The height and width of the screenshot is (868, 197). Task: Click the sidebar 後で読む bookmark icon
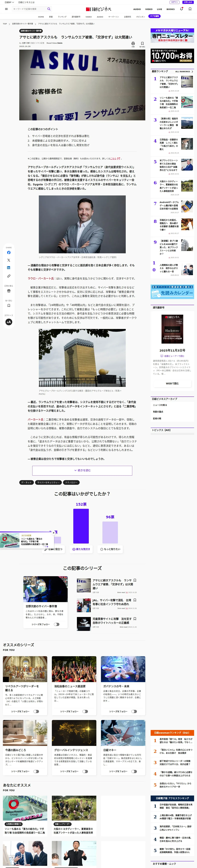[x=9, y=306]
